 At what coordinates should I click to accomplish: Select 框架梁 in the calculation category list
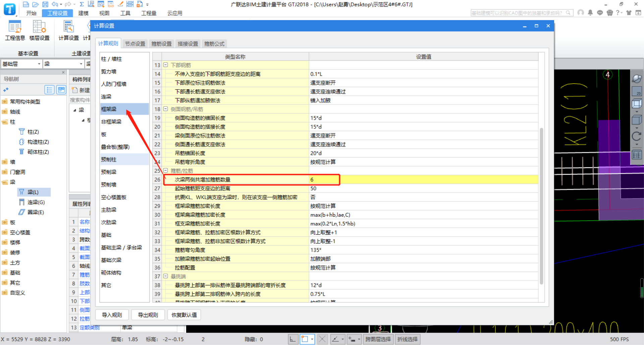(124, 109)
